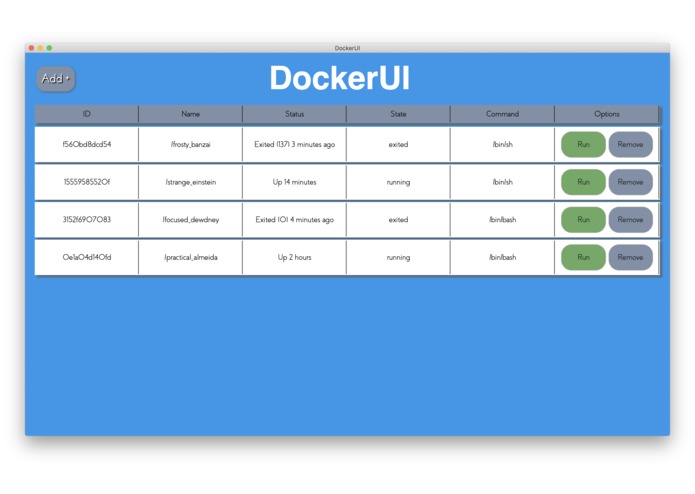
Task: Click the Status column header
Action: 294,114
